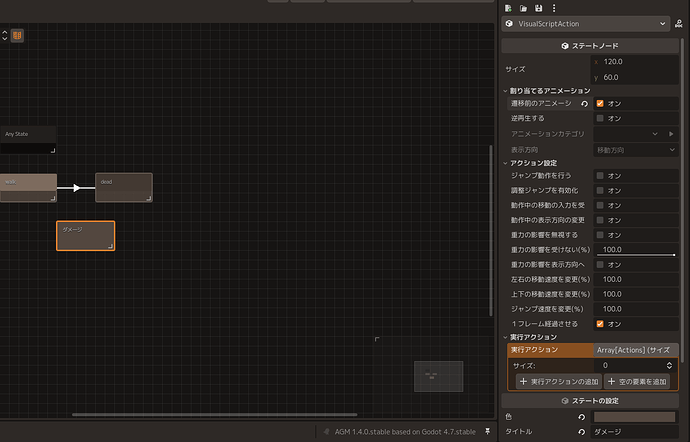
Task: Check the ジャンプ動作を行う option
Action: [x=600, y=176]
